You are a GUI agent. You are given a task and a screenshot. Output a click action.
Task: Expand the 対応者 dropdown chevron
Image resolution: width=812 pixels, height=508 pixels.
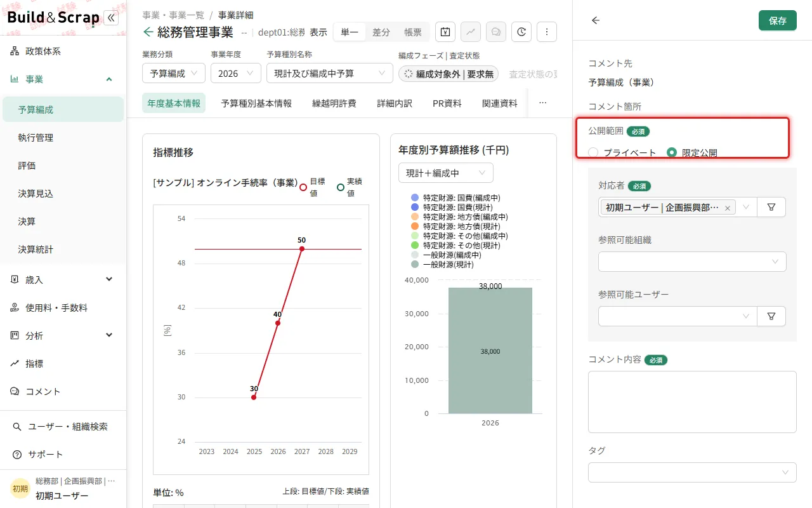point(746,207)
